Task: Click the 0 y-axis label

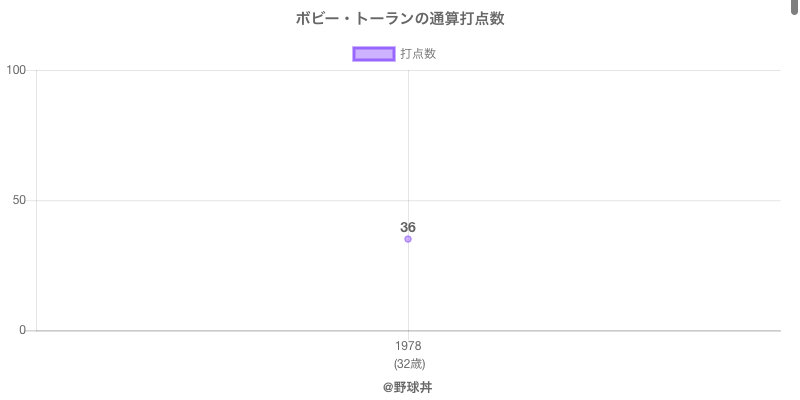Action: pyautogui.click(x=24, y=330)
